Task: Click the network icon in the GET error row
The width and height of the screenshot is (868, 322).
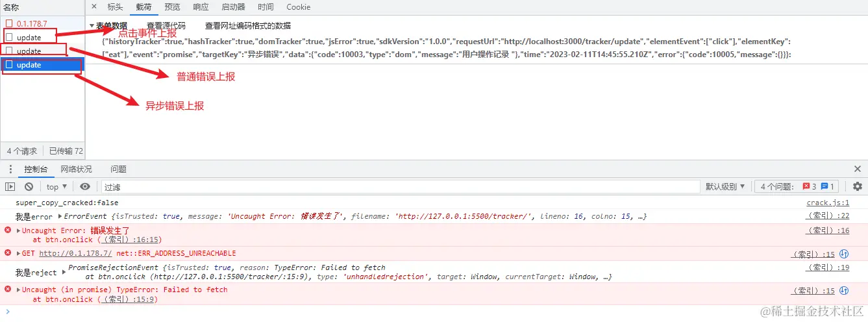Action: 844,253
